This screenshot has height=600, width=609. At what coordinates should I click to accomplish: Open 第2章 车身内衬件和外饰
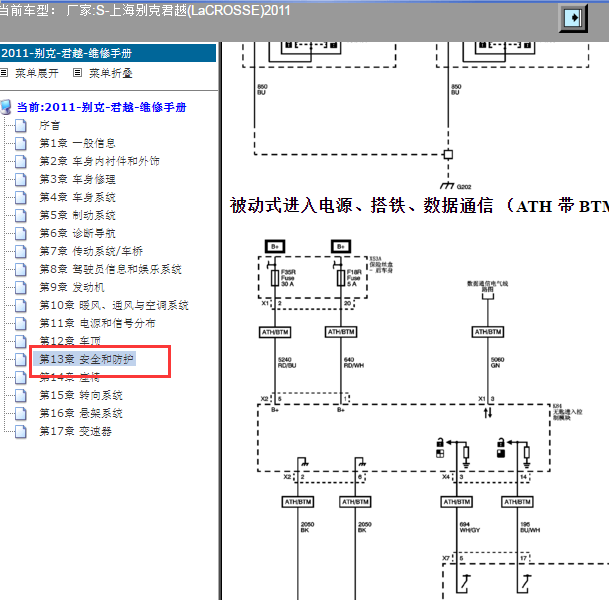pyautogui.click(x=99, y=161)
